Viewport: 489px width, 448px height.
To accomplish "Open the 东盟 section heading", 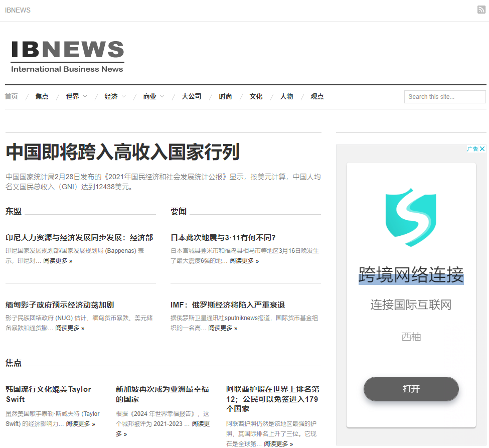I will [x=14, y=211].
